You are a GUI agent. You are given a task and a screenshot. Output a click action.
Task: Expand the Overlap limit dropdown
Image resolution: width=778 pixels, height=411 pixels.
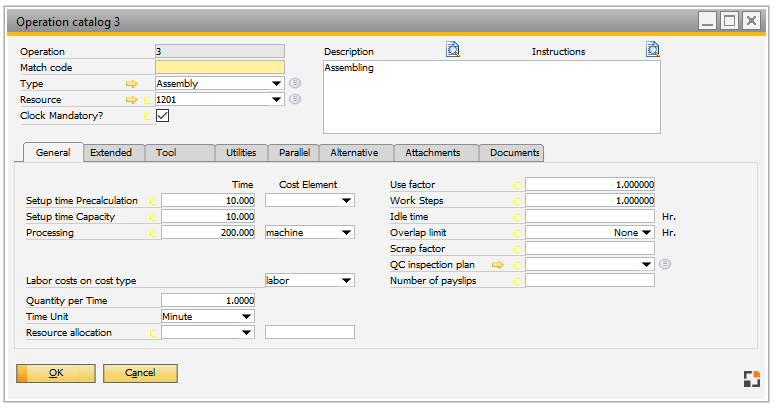pos(647,232)
